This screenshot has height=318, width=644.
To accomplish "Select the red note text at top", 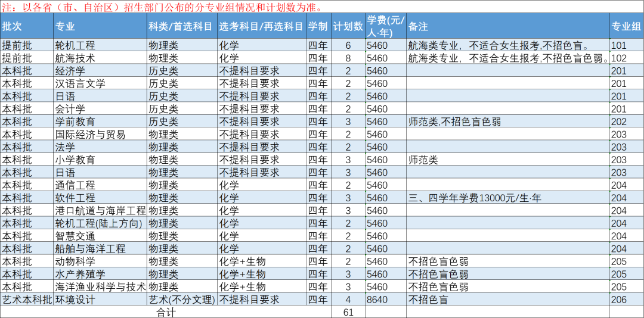I will [162, 7].
